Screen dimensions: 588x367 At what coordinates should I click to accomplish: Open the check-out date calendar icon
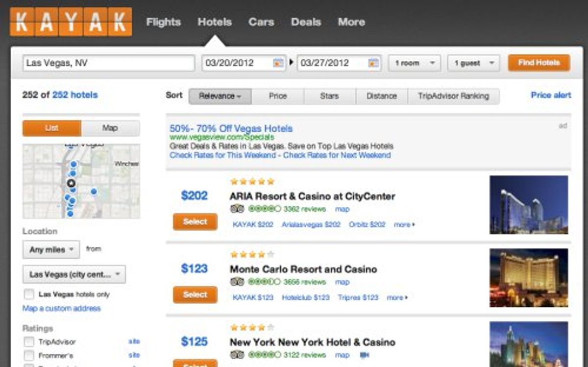pyautogui.click(x=374, y=63)
